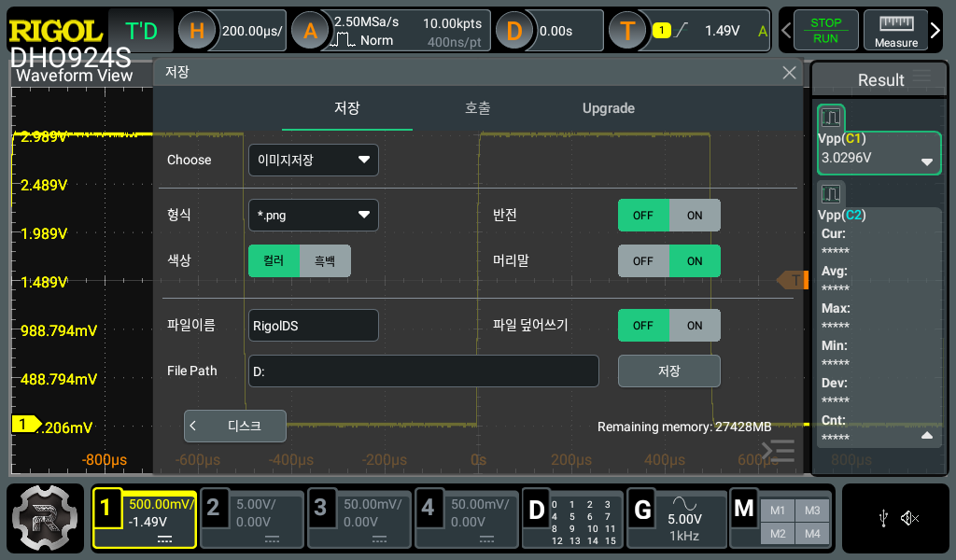The width and height of the screenshot is (956, 560).
Task: Switch to the Upgrade tab
Action: [x=608, y=108]
